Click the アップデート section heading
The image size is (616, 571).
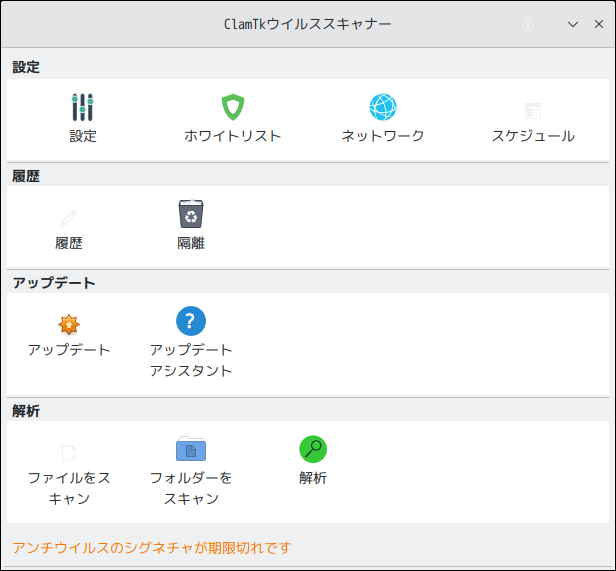coord(54,283)
